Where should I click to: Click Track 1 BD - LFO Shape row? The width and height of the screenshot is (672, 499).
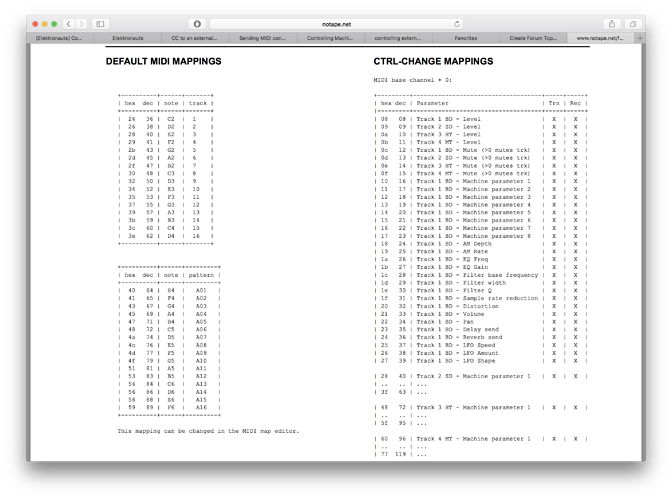tap(481, 361)
